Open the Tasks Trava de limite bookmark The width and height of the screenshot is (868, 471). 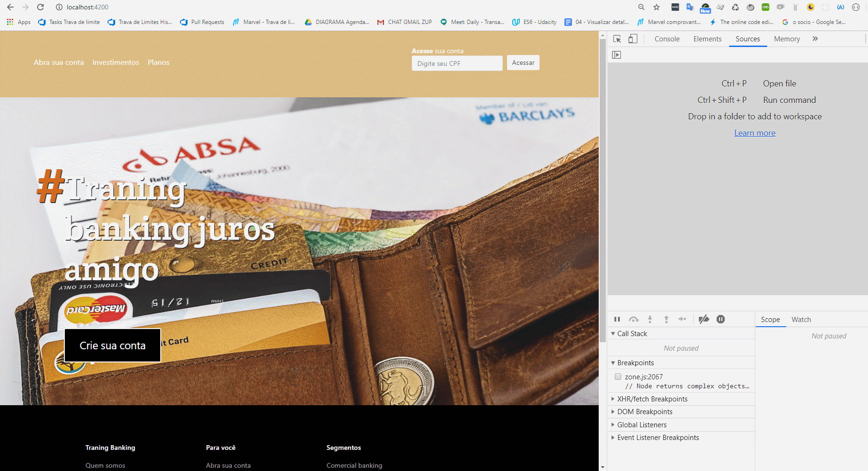pyautogui.click(x=69, y=22)
